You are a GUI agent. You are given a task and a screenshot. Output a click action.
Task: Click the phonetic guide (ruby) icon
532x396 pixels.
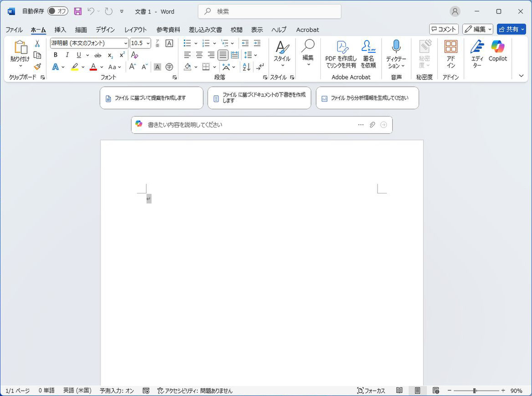pos(157,43)
